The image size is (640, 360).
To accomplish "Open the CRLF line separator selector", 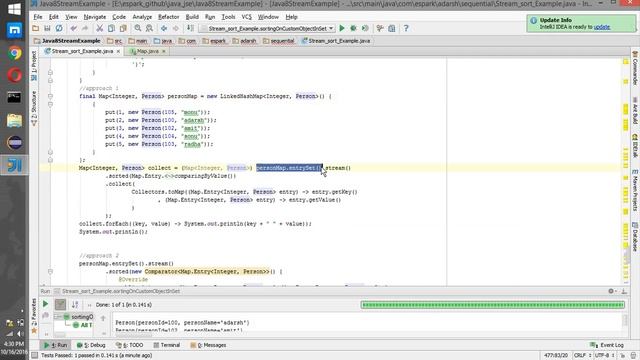I will click(x=582, y=356).
